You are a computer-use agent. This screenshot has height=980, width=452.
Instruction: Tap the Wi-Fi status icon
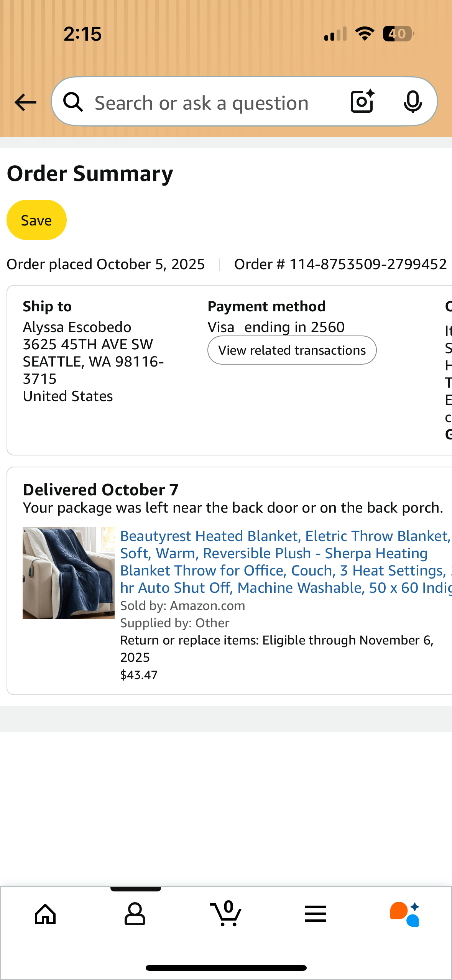click(365, 34)
